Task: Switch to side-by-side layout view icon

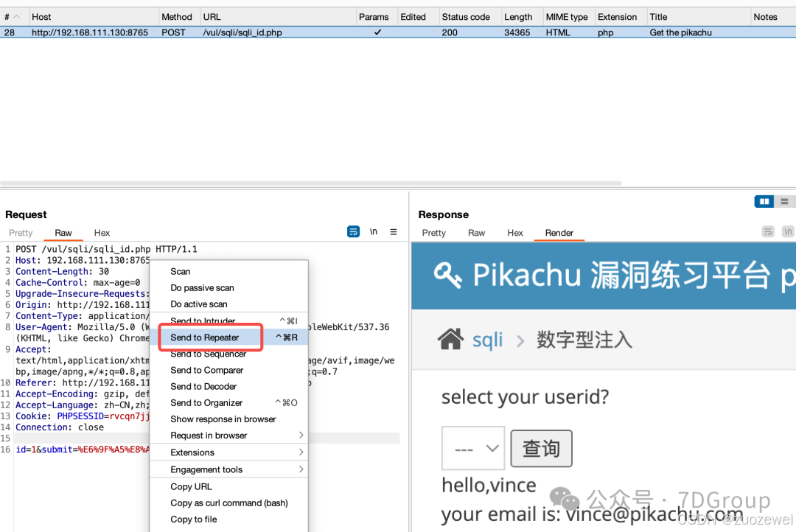Action: pyautogui.click(x=764, y=202)
